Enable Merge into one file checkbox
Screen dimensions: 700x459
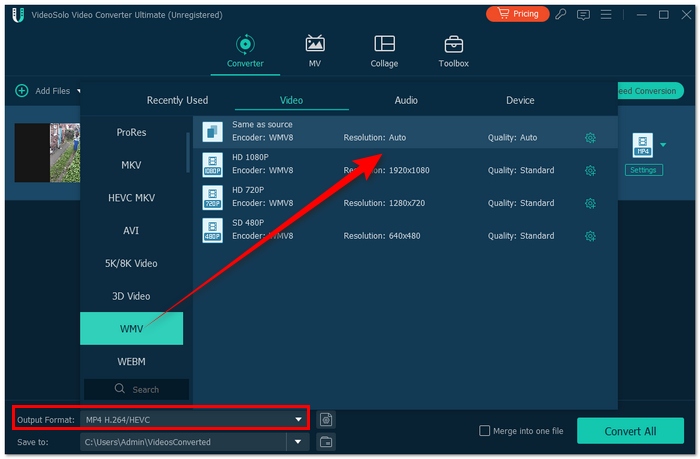click(x=485, y=431)
